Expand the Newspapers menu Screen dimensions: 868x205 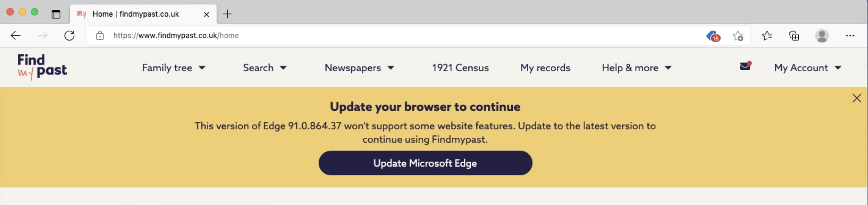359,68
